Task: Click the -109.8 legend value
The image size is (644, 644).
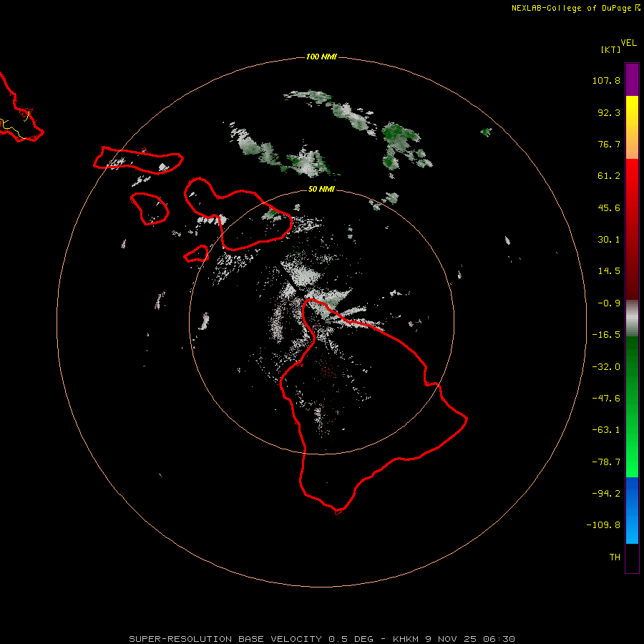Action: point(603,525)
